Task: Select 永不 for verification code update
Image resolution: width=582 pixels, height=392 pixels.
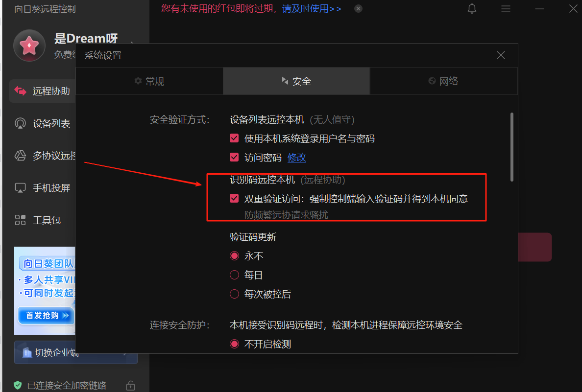Action: pos(234,256)
